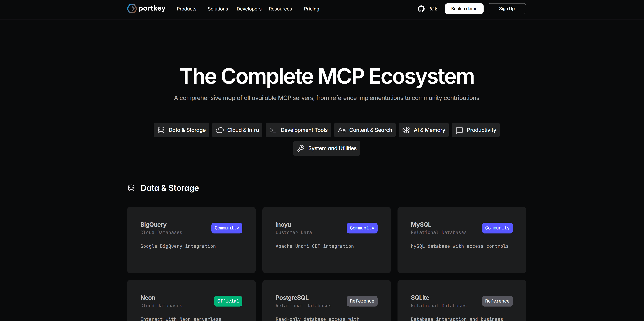Open the SQLite server card
Screen dimensions: 644x321
(x=462, y=300)
